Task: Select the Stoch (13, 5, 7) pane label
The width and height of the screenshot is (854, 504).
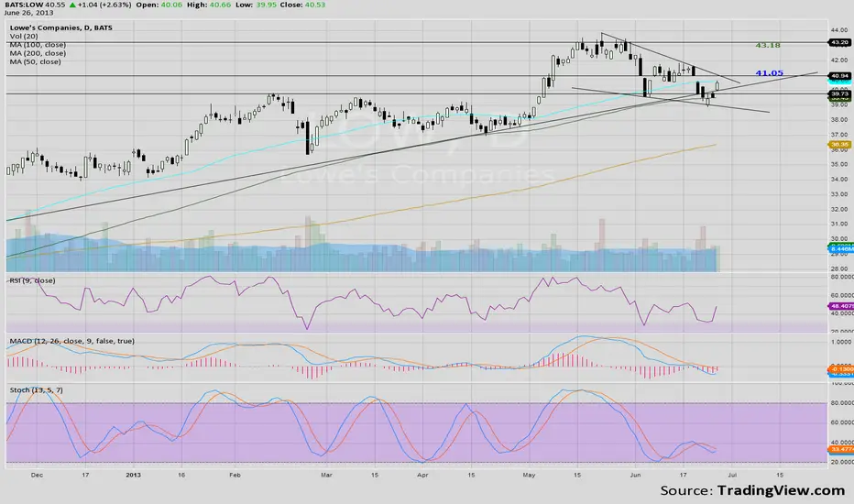Action: pyautogui.click(x=36, y=390)
